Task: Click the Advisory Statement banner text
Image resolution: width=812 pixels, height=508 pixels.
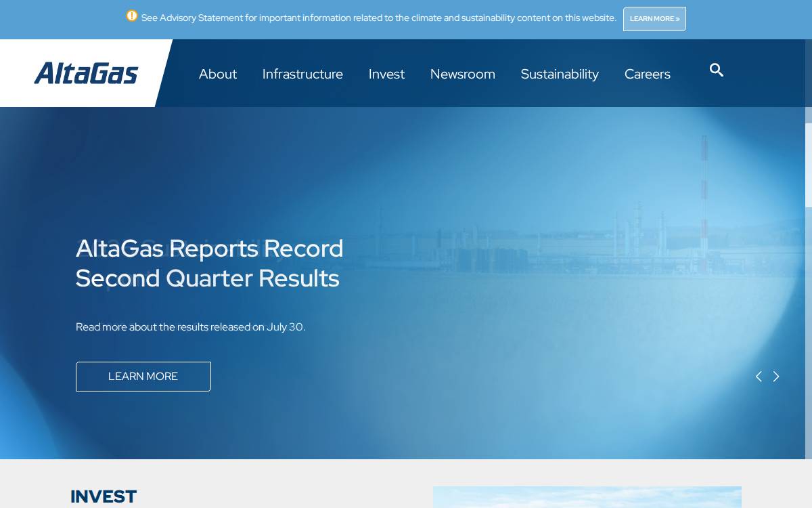Action: tap(379, 18)
